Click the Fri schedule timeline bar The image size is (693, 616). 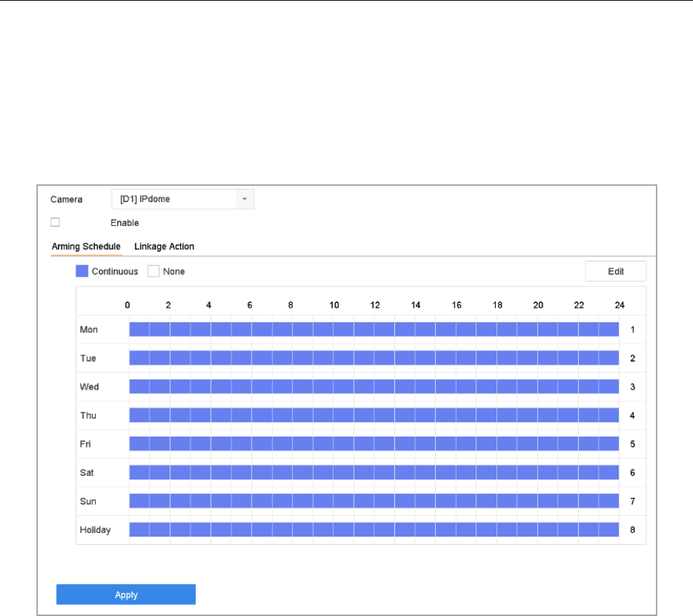click(x=374, y=444)
